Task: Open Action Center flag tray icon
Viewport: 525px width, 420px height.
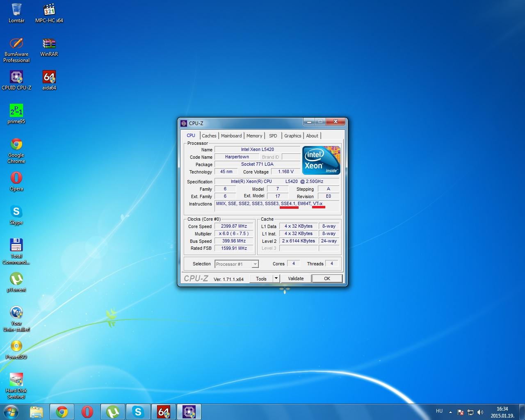Action: (x=461, y=412)
